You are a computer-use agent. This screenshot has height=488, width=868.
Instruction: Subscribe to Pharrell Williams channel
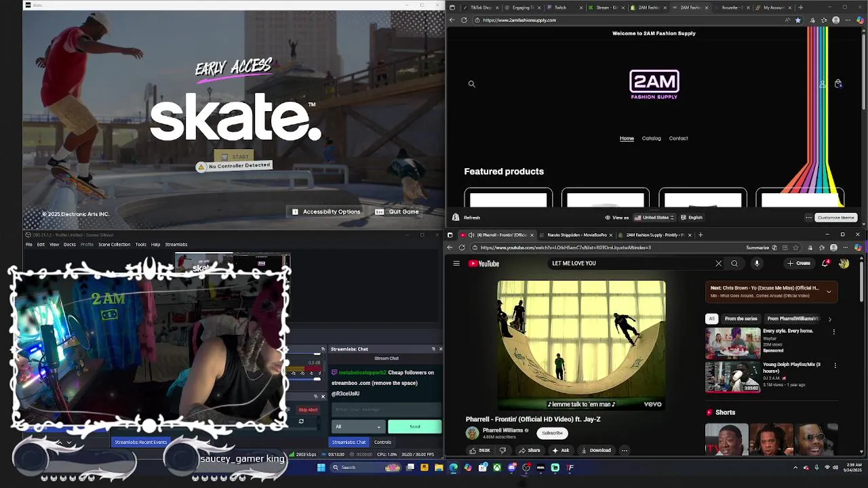tap(552, 433)
